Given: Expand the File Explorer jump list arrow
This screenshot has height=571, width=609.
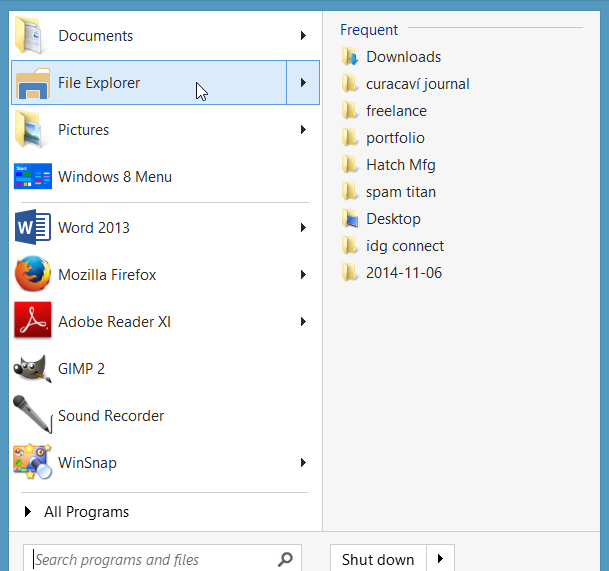Looking at the screenshot, I should [x=303, y=82].
